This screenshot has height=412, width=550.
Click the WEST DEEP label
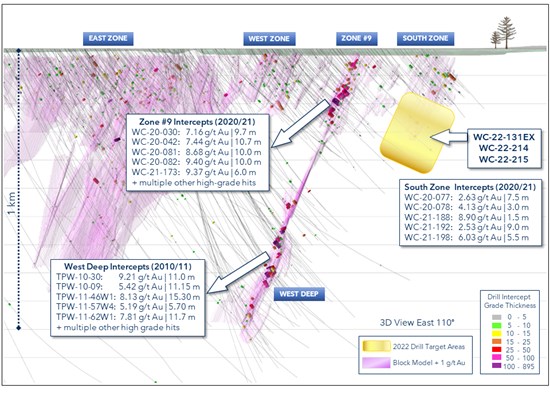(299, 294)
